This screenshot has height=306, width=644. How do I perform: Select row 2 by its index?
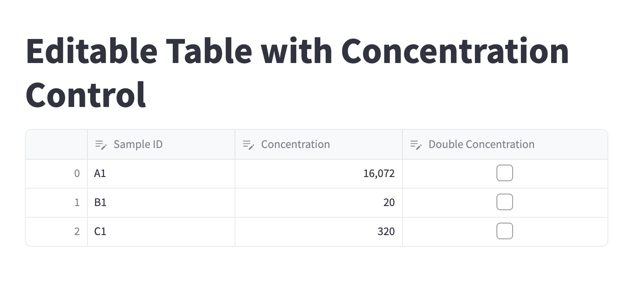tap(57, 232)
